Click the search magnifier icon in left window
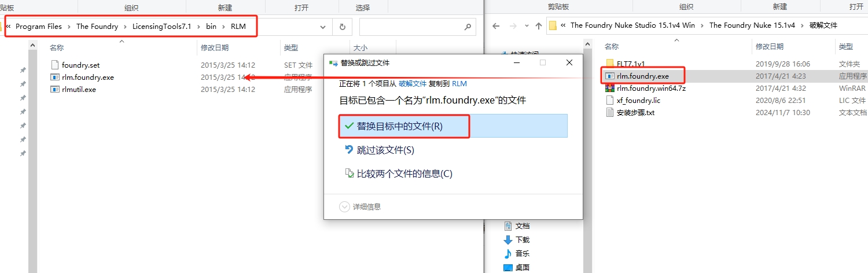868x273 pixels. 468,27
